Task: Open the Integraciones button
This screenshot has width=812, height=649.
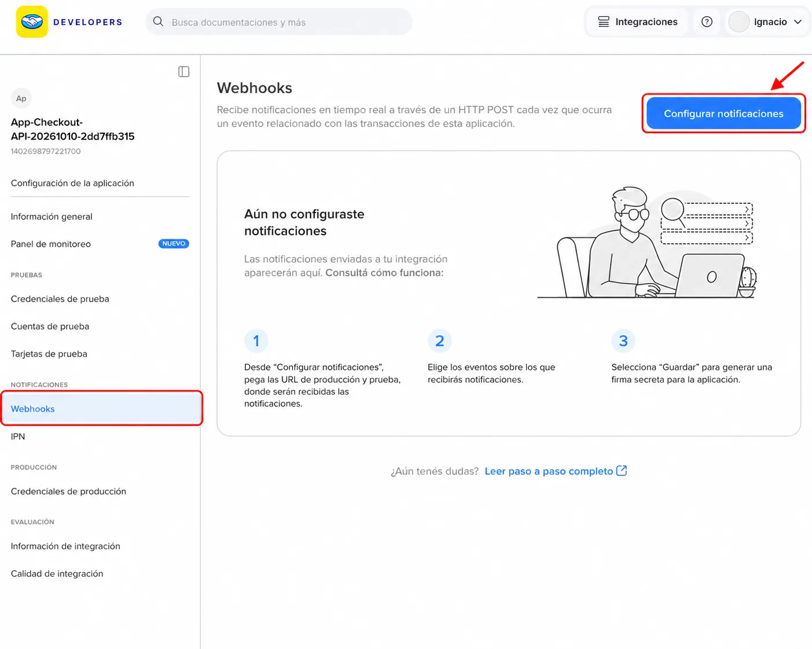Action: (x=637, y=22)
